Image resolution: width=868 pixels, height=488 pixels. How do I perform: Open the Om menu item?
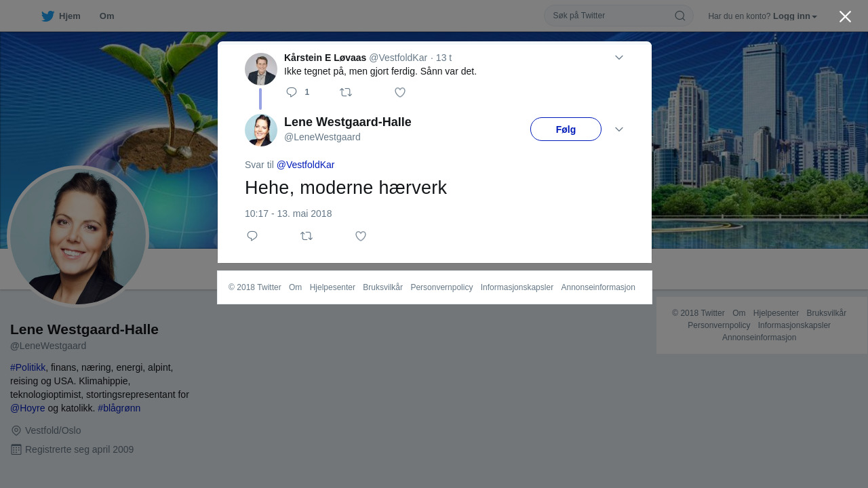click(106, 16)
